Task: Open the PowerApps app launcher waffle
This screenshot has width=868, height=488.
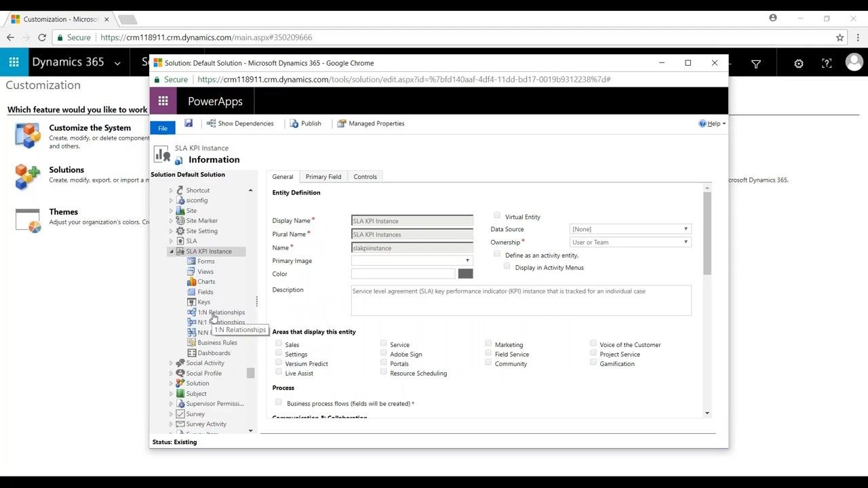Action: point(163,101)
